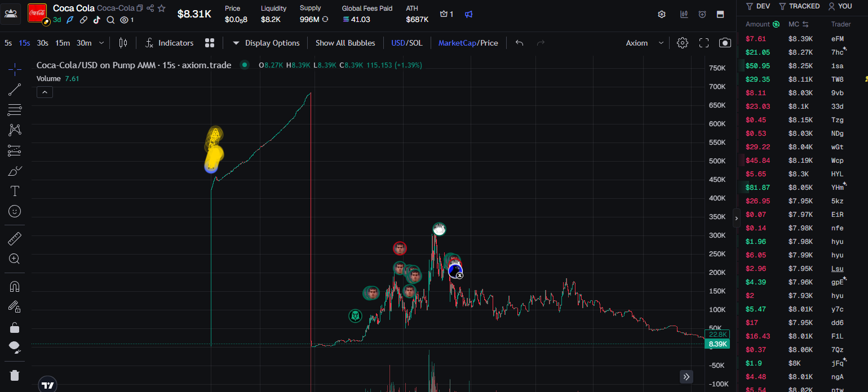Select the 30s timeframe
The image size is (868, 392).
[43, 43]
